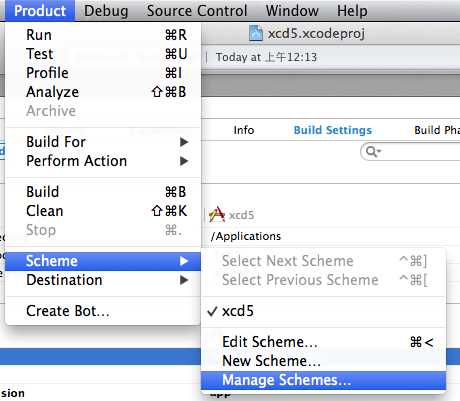This screenshot has height=401, width=460.
Task: Open the Source Control menu
Action: tap(197, 11)
